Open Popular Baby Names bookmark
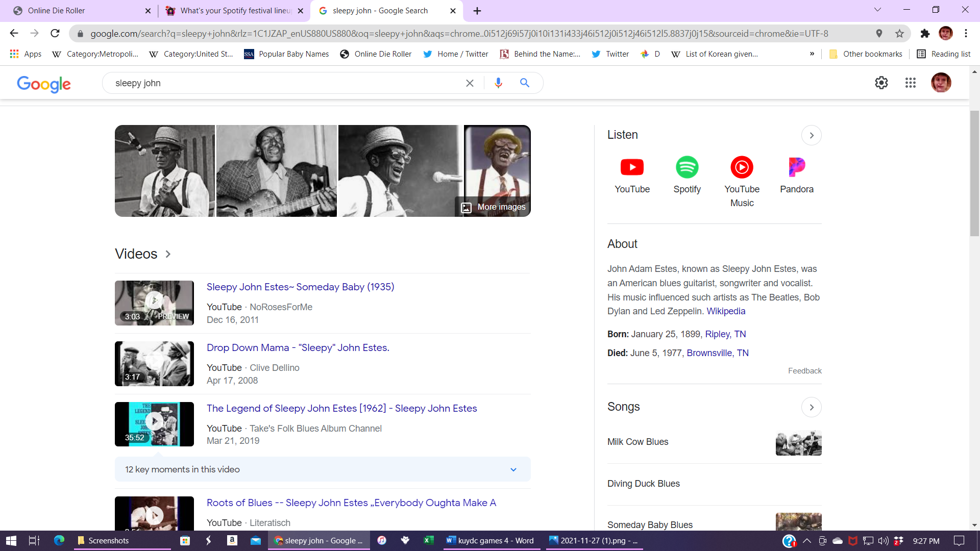Screen dimensions: 980x551 point(286,54)
